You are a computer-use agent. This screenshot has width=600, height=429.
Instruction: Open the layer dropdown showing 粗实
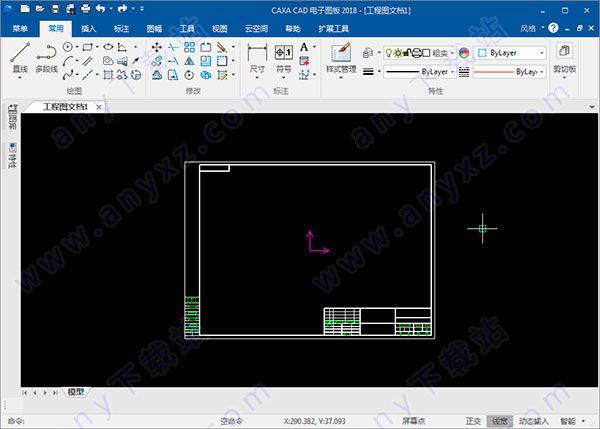pos(420,53)
